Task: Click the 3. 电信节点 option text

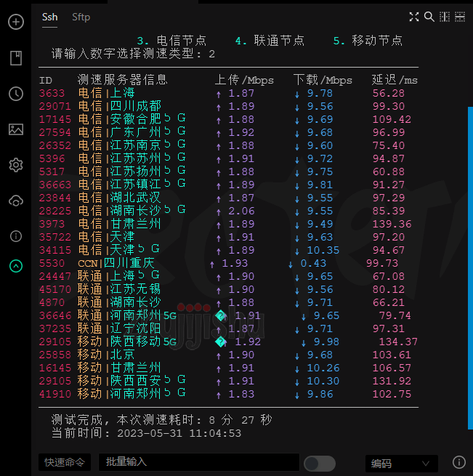Action: point(171,41)
